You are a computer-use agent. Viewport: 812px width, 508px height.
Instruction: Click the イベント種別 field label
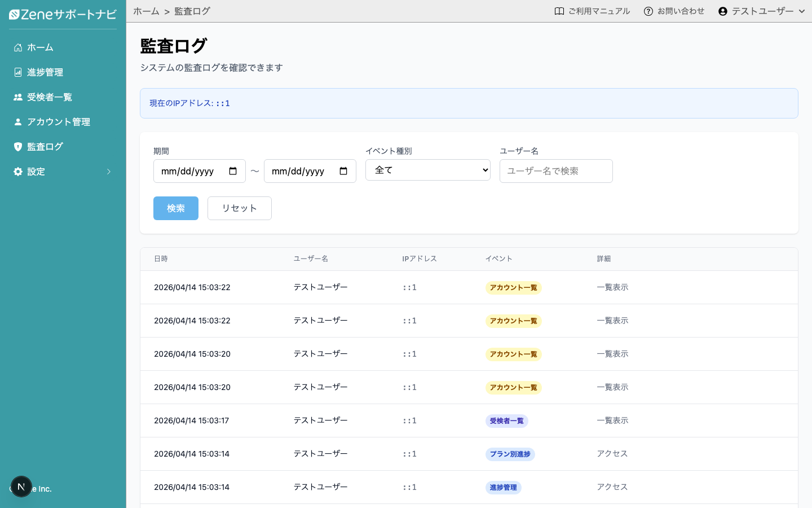(x=389, y=151)
